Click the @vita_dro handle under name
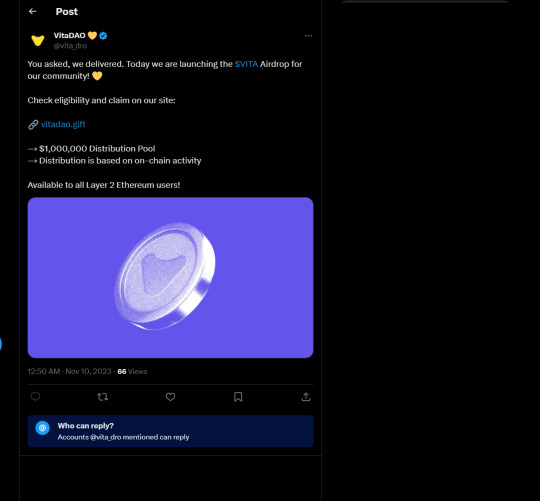540x501 pixels. [70, 46]
